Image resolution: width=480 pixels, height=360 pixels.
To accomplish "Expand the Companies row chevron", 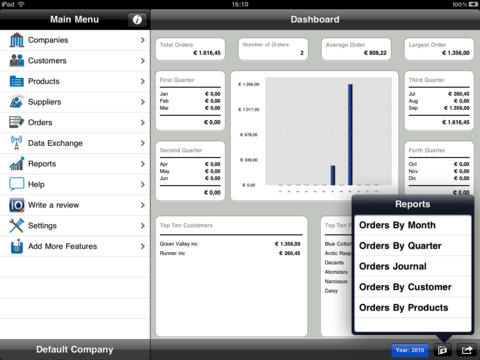I will 143,40.
